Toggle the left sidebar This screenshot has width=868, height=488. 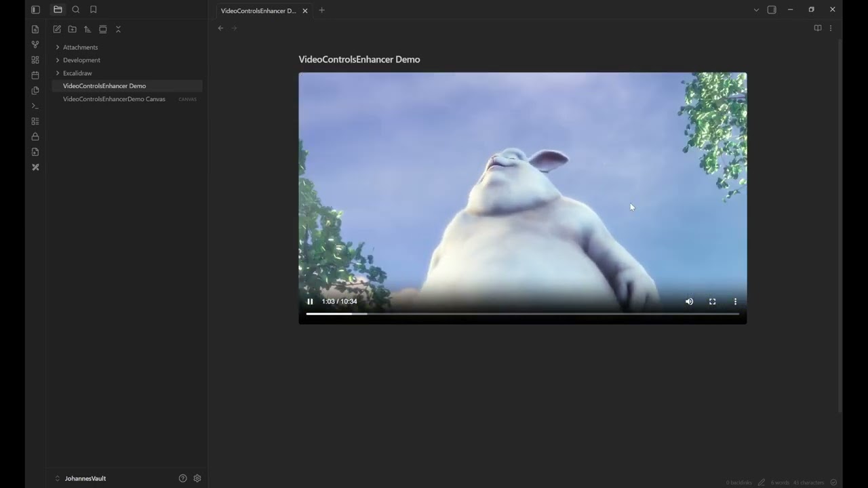35,9
